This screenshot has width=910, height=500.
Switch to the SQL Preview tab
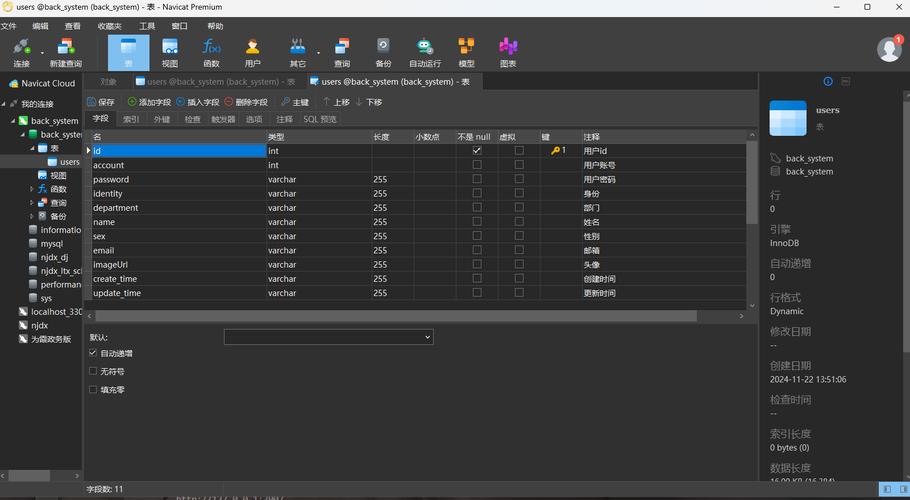click(x=320, y=119)
